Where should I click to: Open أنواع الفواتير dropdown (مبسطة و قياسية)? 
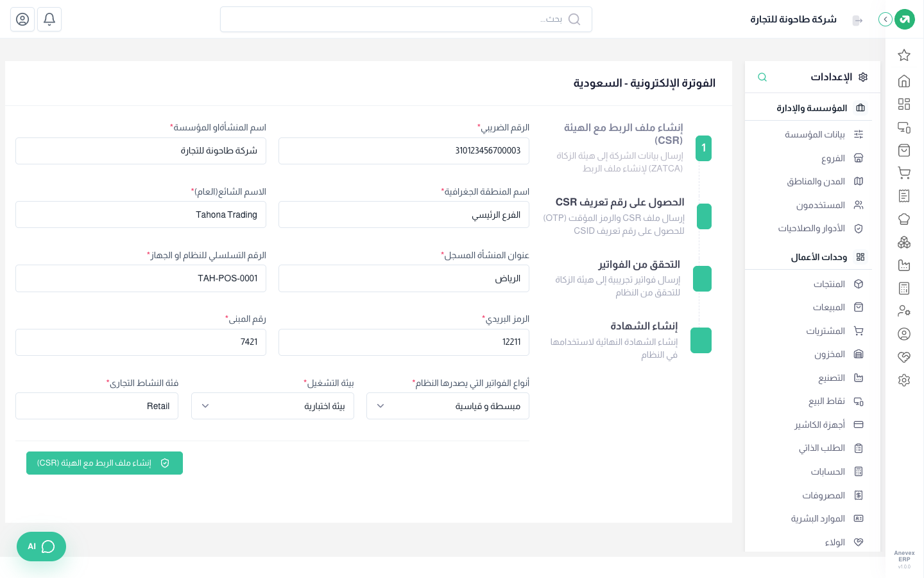pyautogui.click(x=448, y=406)
